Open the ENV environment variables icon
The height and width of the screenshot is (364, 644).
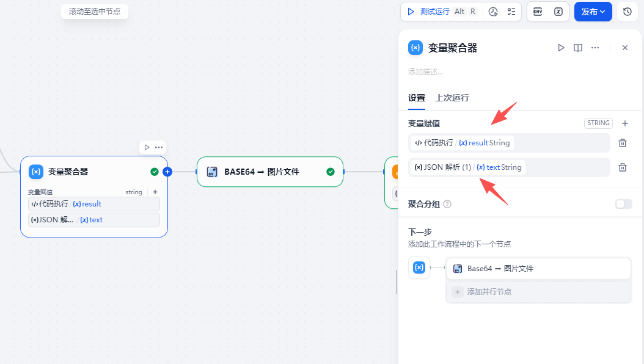click(x=538, y=12)
